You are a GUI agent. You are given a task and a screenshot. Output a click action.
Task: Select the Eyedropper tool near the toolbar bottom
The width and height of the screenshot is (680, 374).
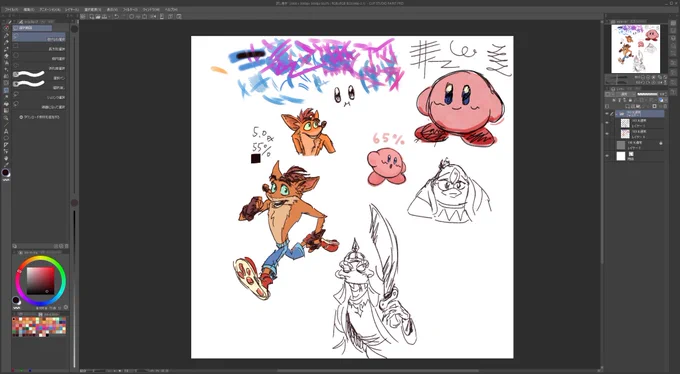point(6,165)
